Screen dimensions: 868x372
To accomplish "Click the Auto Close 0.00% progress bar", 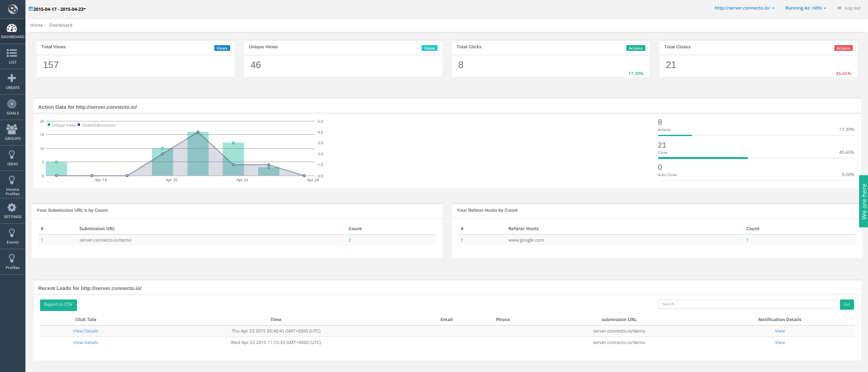I will [755, 181].
